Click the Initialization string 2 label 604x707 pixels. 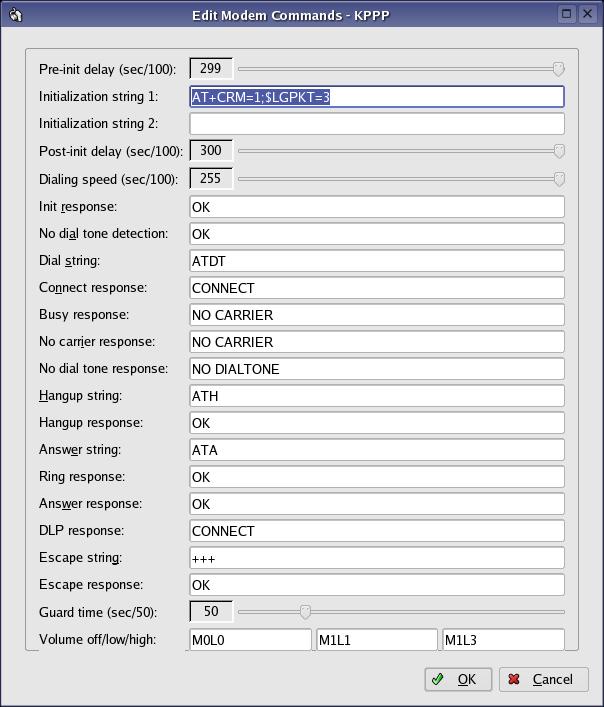coord(98,123)
